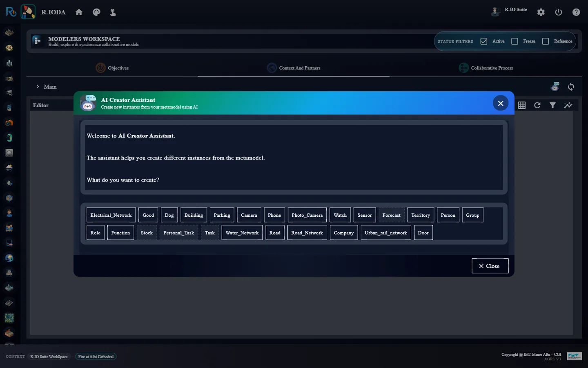This screenshot has width=588, height=368.
Task: Expand the Main section chevron
Action: (x=38, y=87)
